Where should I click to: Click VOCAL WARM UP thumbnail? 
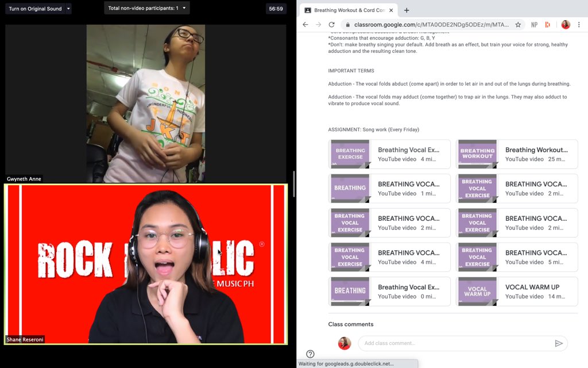click(477, 292)
